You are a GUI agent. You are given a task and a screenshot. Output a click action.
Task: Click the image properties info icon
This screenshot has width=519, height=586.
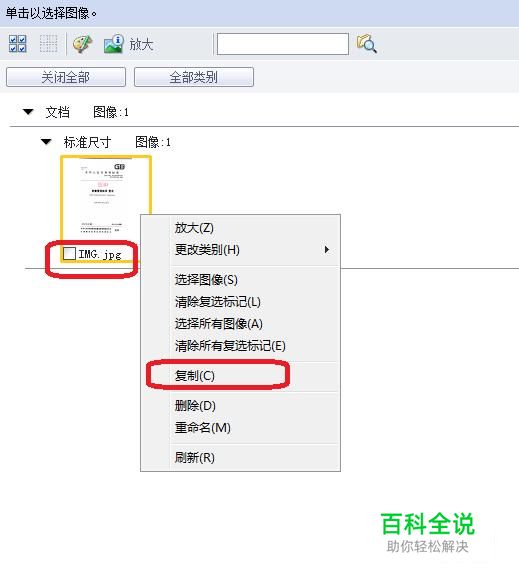pyautogui.click(x=114, y=44)
